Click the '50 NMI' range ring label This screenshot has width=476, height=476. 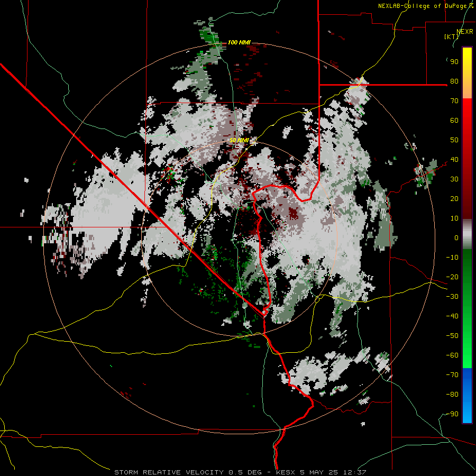(239, 140)
